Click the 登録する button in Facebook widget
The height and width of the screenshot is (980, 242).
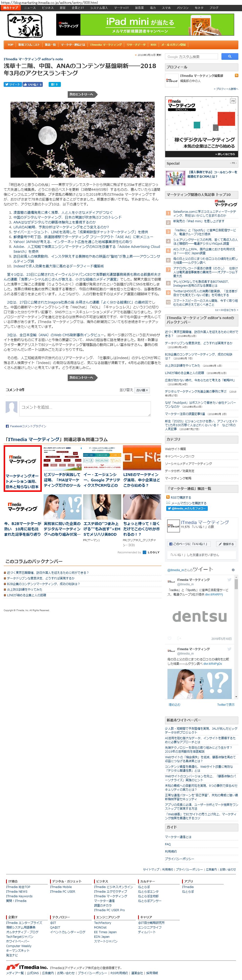click(226, 544)
